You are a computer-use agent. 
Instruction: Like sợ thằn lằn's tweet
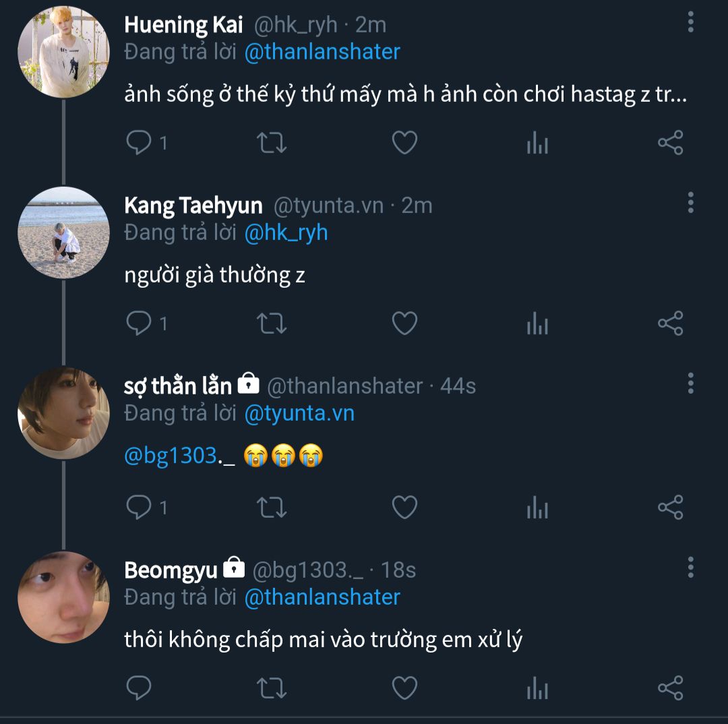pos(404,507)
